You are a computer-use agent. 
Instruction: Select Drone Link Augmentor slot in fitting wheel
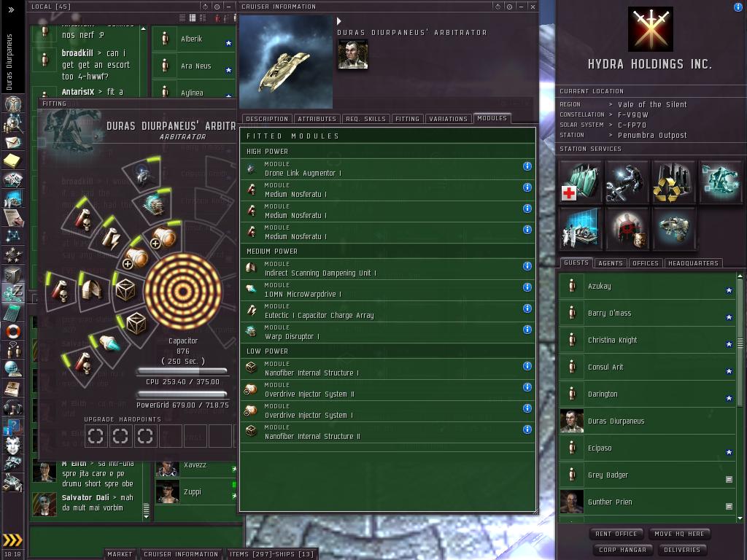(x=142, y=176)
